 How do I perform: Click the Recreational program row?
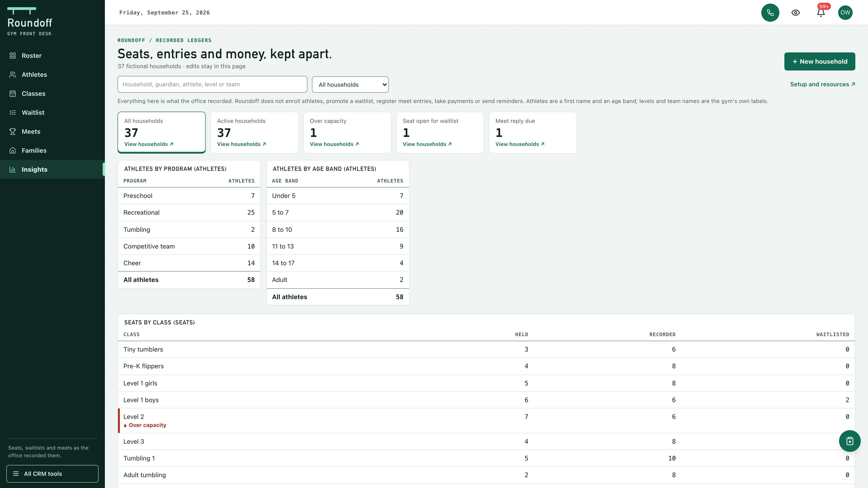pos(189,213)
